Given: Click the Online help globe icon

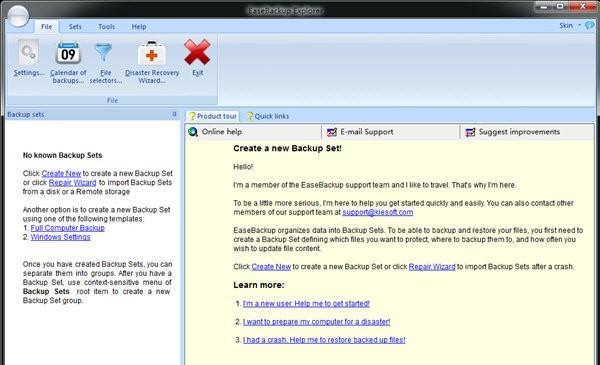Looking at the screenshot, I should click(x=193, y=132).
